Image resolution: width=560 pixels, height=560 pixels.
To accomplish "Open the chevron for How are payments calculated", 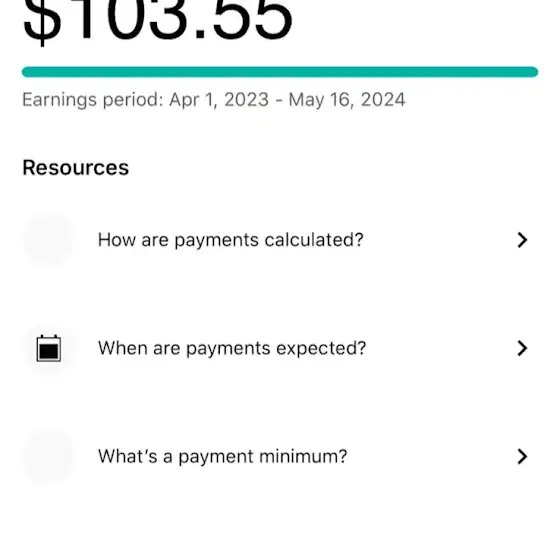I will tap(522, 240).
